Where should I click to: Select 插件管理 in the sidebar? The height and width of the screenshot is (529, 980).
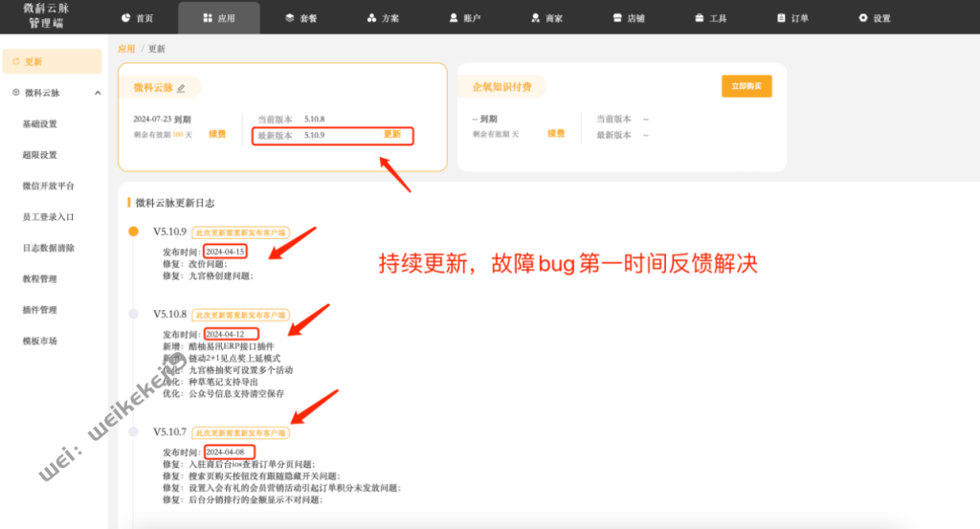point(40,310)
